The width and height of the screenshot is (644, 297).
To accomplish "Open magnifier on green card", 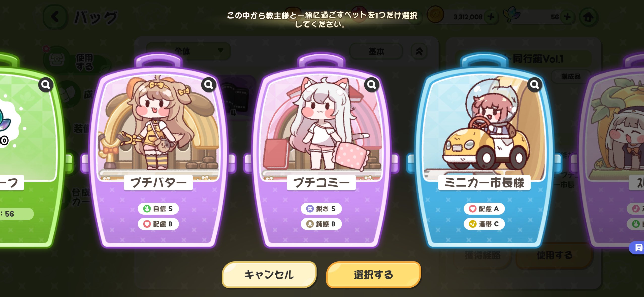I will [46, 85].
